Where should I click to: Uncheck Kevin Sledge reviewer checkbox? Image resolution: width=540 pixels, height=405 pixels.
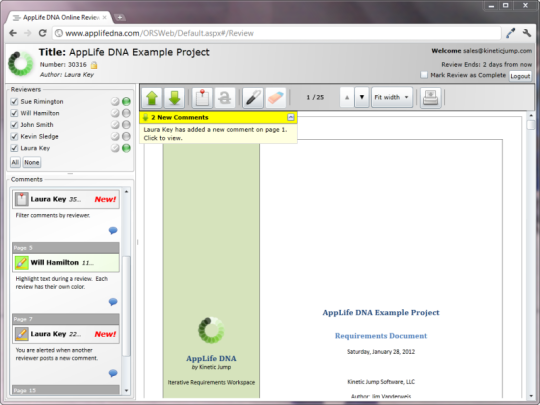(x=14, y=136)
